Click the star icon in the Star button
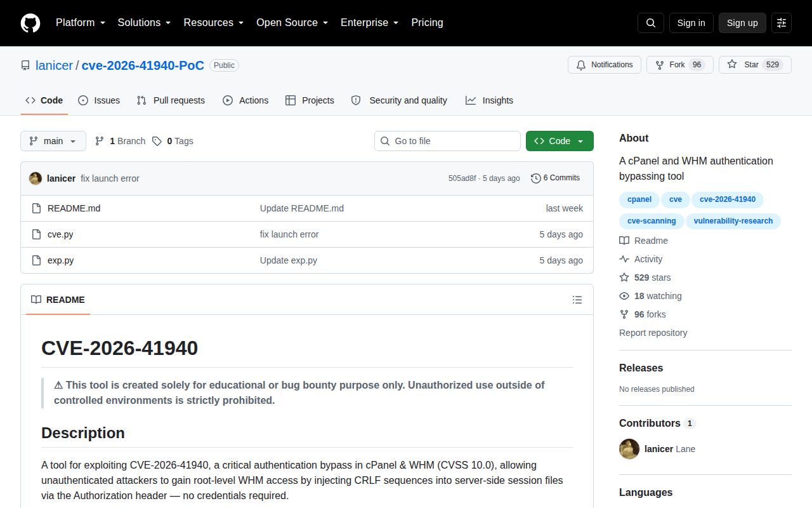Image resolution: width=812 pixels, height=508 pixels. tap(732, 65)
